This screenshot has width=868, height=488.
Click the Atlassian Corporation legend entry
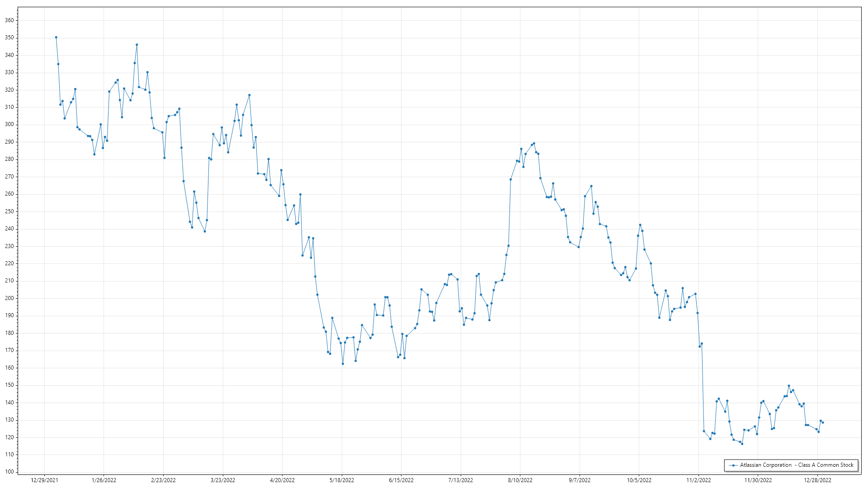pos(791,465)
